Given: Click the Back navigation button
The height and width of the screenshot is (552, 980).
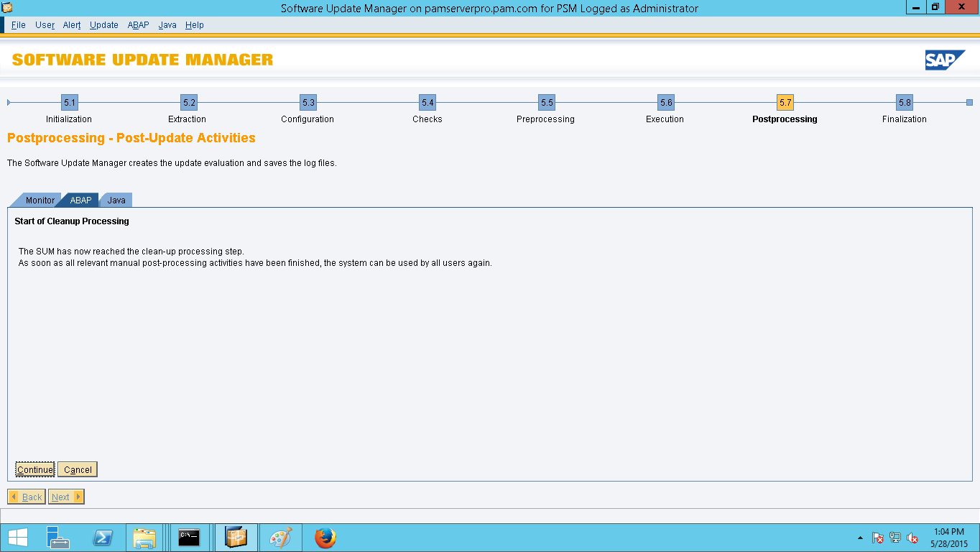Looking at the screenshot, I should (x=27, y=497).
